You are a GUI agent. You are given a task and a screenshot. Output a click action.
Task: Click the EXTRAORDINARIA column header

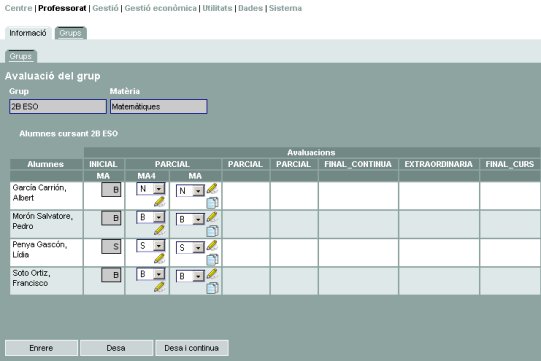tap(439, 164)
